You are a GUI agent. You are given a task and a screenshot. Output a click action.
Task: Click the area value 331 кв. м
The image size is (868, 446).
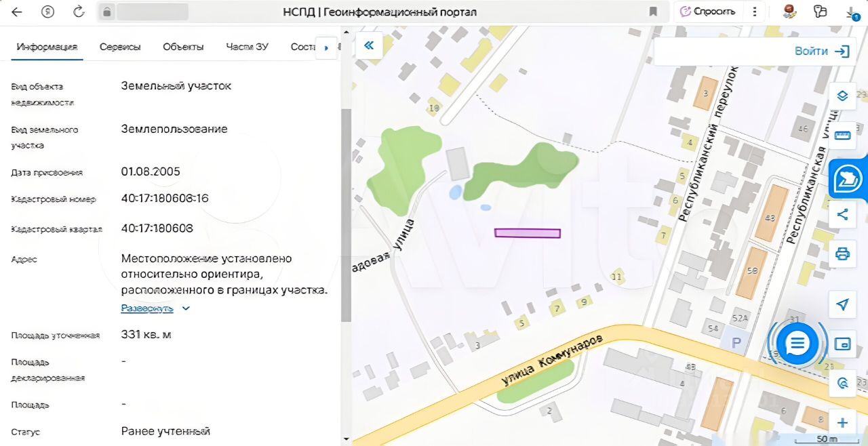146,334
